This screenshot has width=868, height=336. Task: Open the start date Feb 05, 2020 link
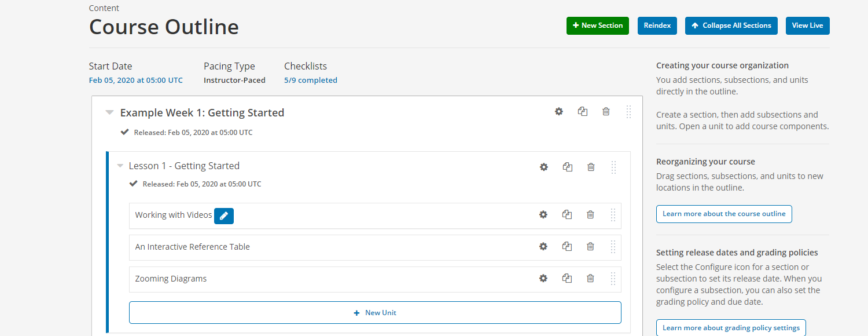[136, 81]
